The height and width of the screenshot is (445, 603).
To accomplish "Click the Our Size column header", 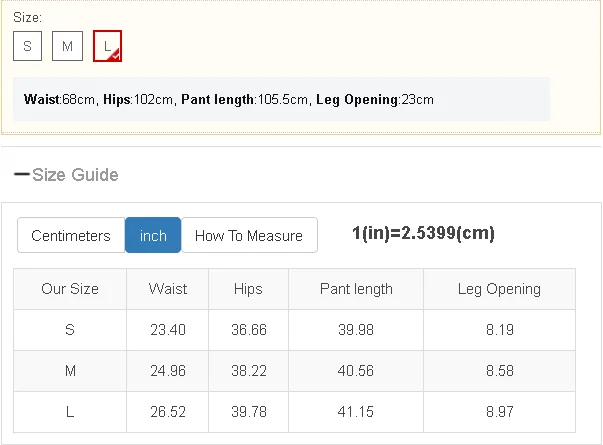I will (x=70, y=289).
